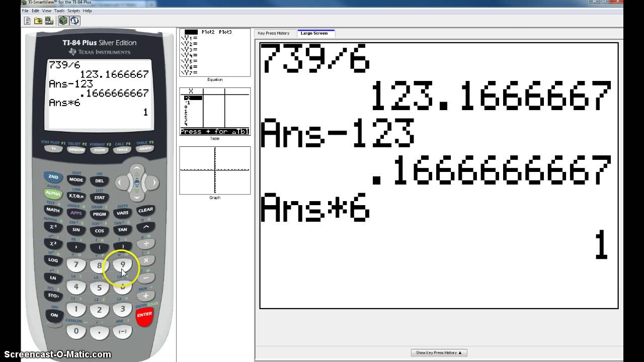
Task: Open the Tools menu
Action: point(59,11)
